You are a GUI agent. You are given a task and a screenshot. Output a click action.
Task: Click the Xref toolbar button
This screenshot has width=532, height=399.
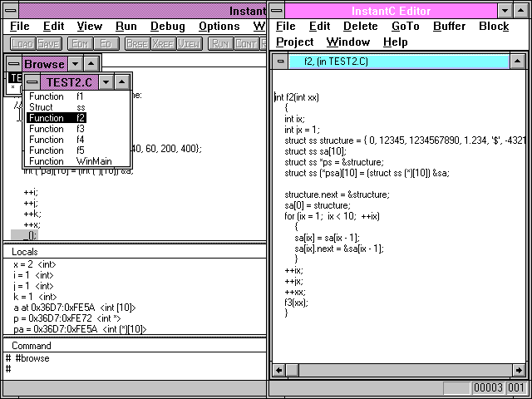click(x=163, y=43)
